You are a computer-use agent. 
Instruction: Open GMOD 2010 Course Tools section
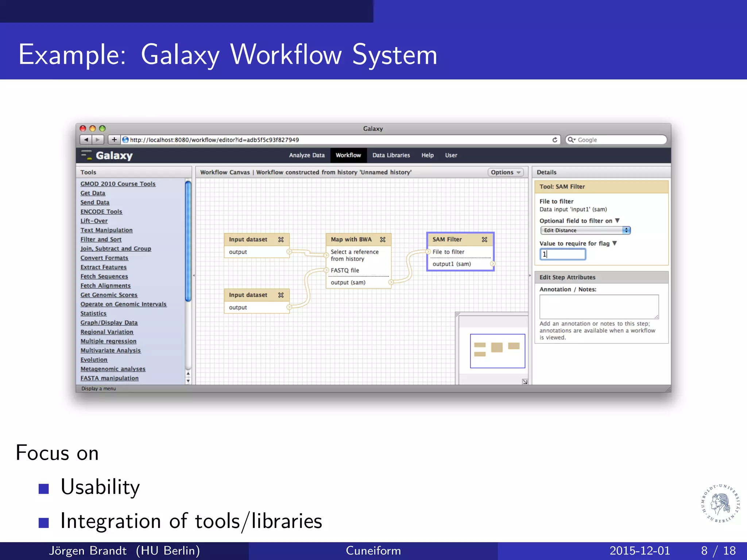click(118, 184)
